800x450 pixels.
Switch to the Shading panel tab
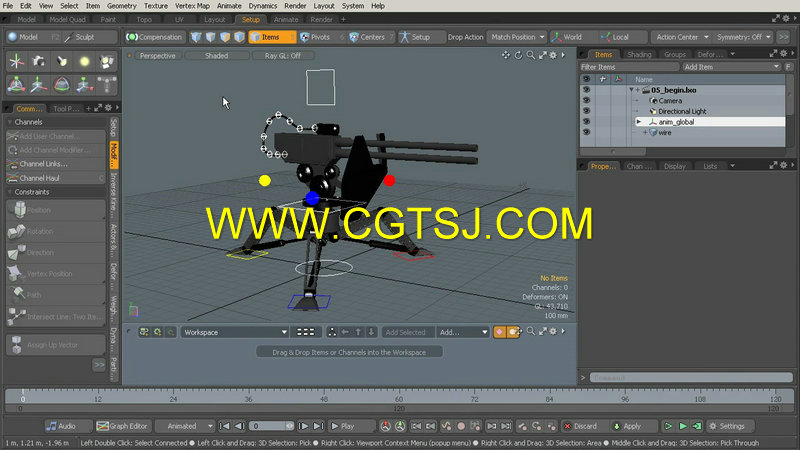pyautogui.click(x=639, y=54)
